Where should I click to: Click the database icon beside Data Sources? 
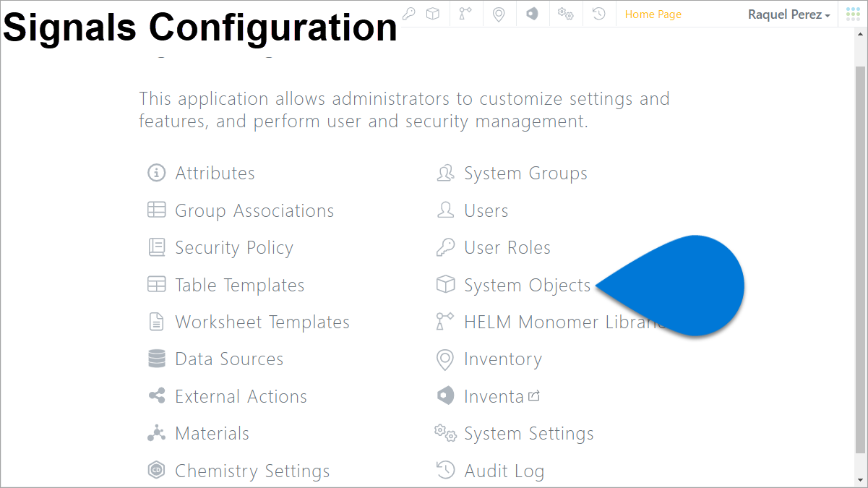pos(156,359)
